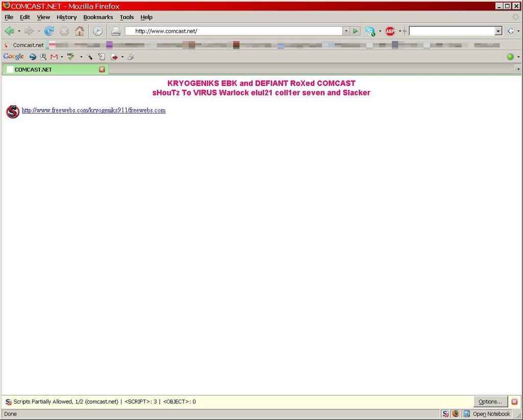Click the Google search engine icon in the search box
The image size is (523, 420).
[511, 31]
